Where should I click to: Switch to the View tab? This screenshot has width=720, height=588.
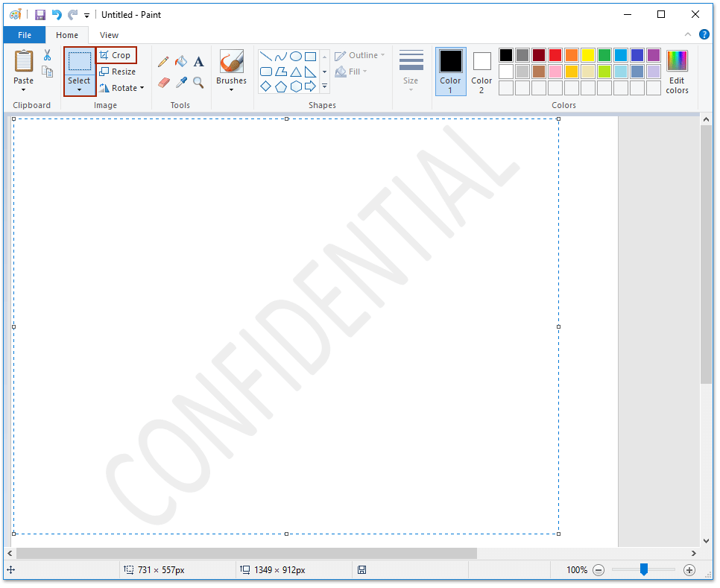(109, 35)
